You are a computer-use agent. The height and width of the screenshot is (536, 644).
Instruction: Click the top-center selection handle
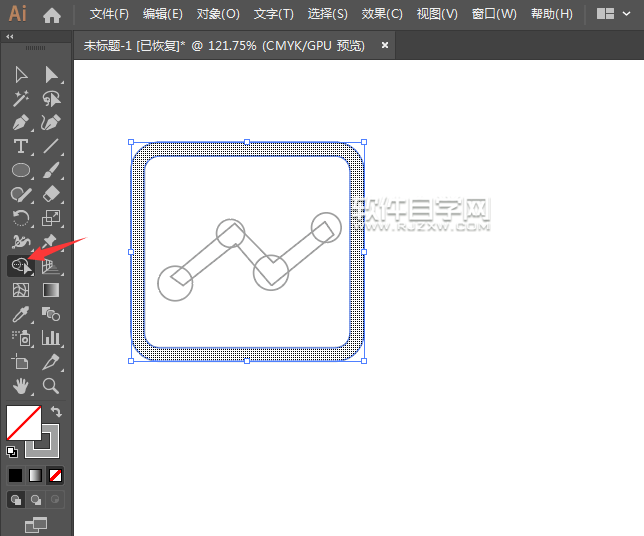coord(247,142)
